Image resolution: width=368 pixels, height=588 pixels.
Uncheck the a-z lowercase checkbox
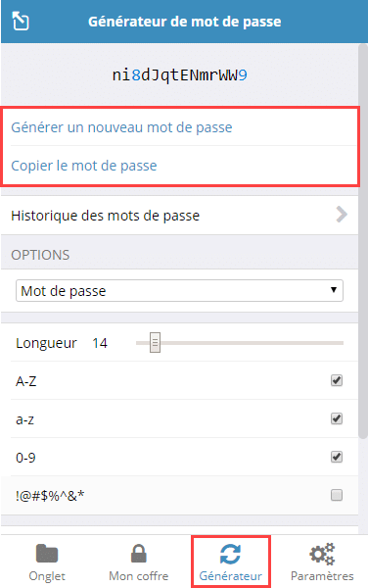(x=337, y=418)
